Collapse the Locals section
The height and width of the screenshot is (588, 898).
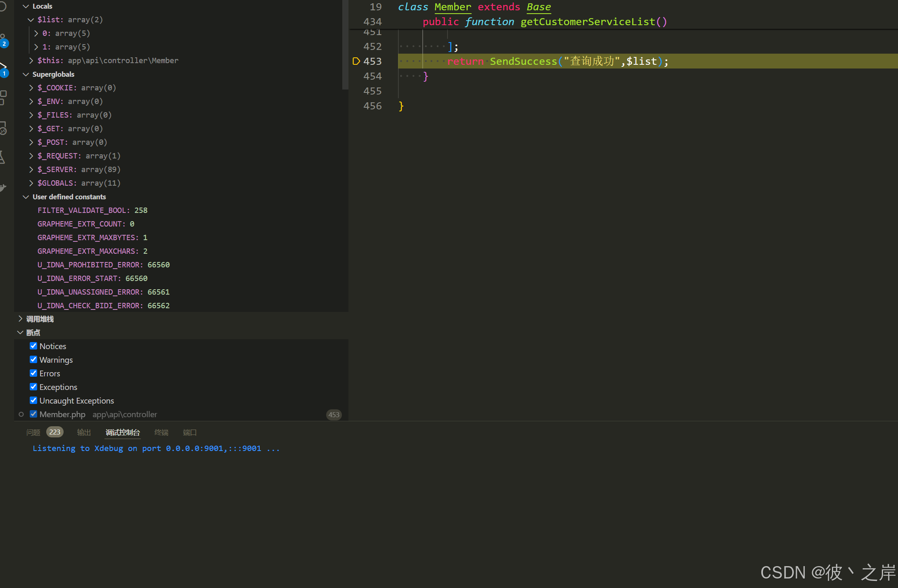(x=26, y=6)
